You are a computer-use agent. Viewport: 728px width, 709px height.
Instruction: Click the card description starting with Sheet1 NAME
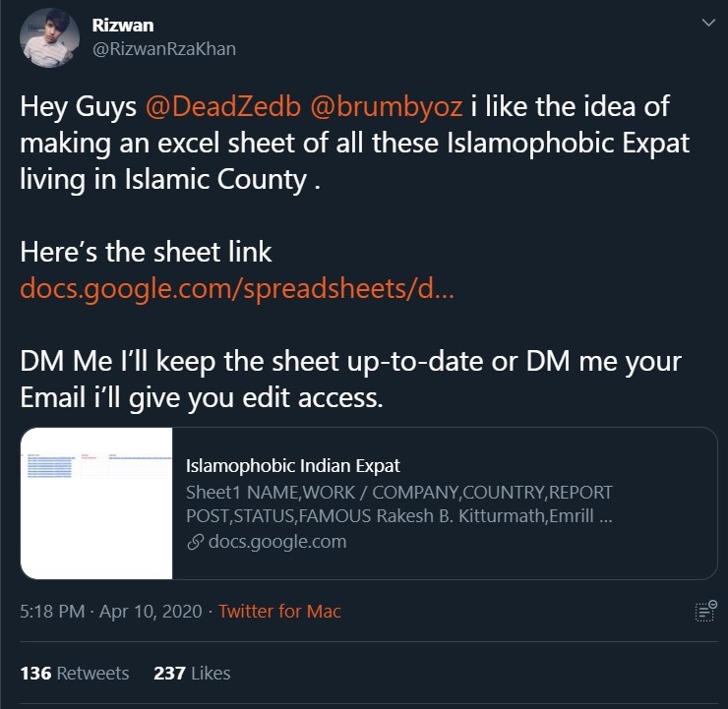(x=399, y=503)
